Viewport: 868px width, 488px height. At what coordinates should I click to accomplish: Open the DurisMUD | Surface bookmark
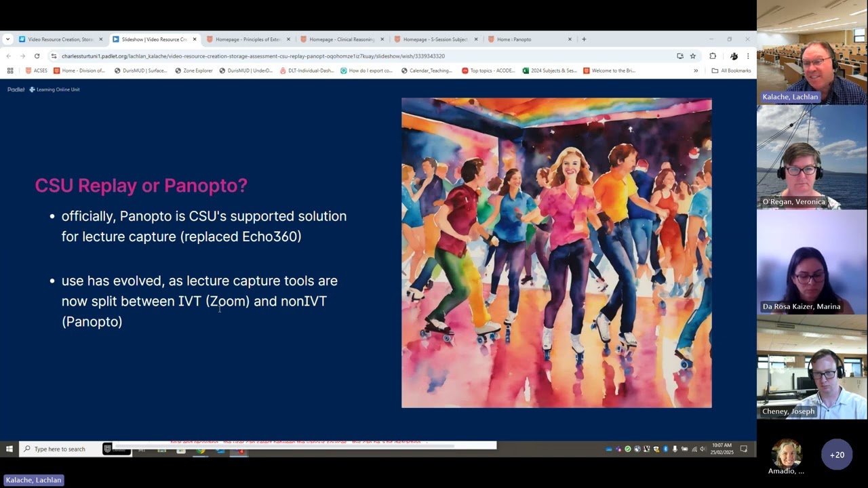pyautogui.click(x=140, y=70)
